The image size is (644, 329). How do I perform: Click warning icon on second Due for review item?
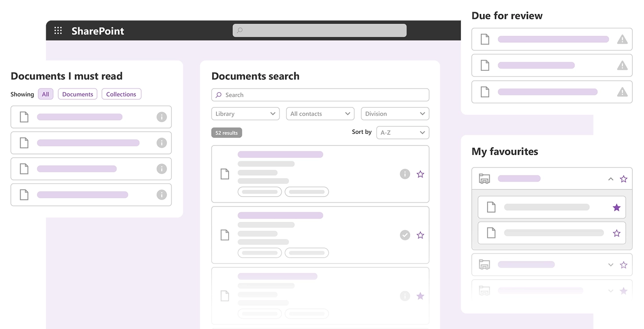pos(622,65)
